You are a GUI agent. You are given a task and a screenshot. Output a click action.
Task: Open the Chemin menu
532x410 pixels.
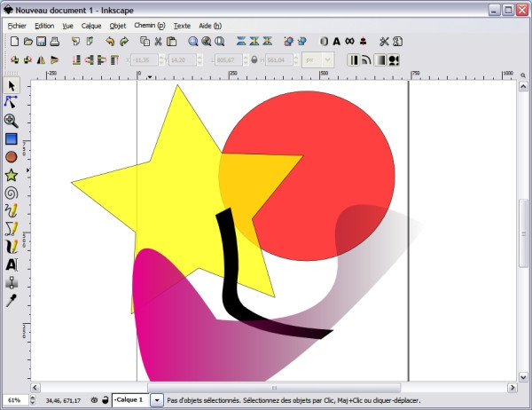point(150,26)
